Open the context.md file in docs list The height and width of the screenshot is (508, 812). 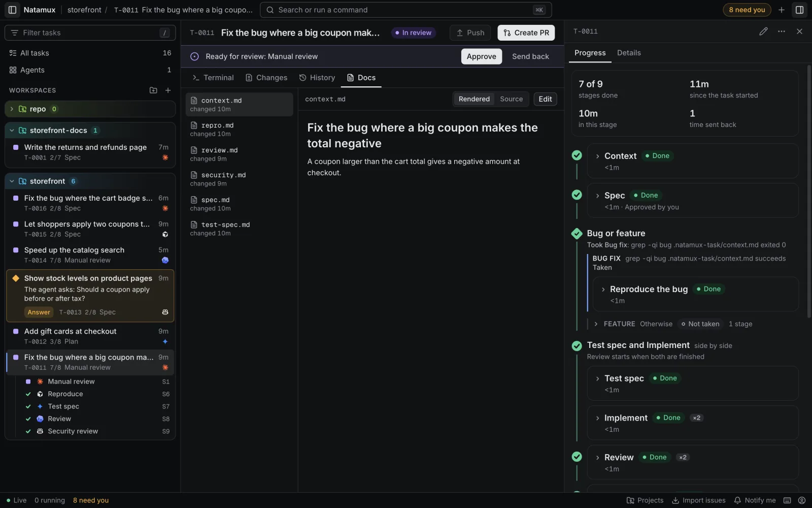(x=239, y=105)
